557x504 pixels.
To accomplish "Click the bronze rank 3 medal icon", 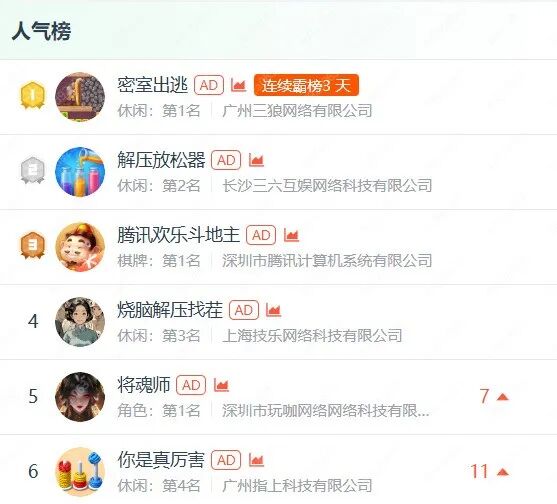I will (32, 246).
